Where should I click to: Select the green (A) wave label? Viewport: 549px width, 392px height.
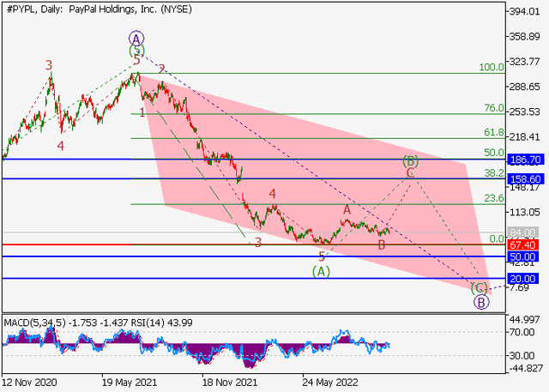(321, 272)
